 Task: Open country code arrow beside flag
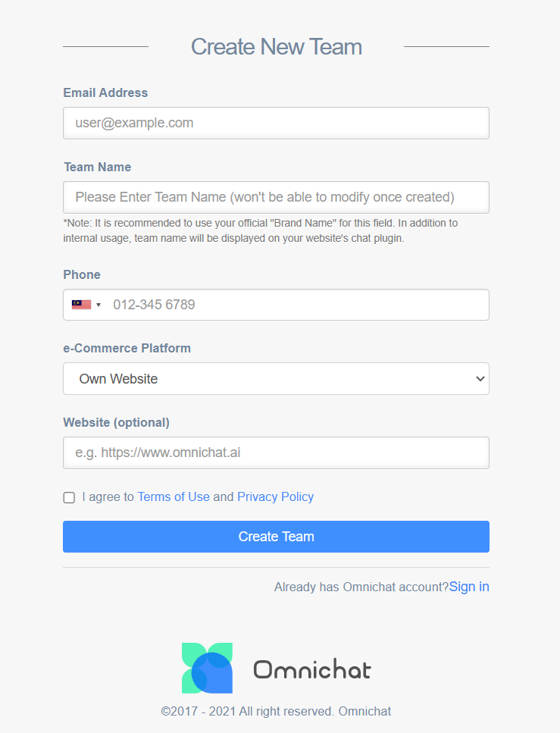[99, 305]
